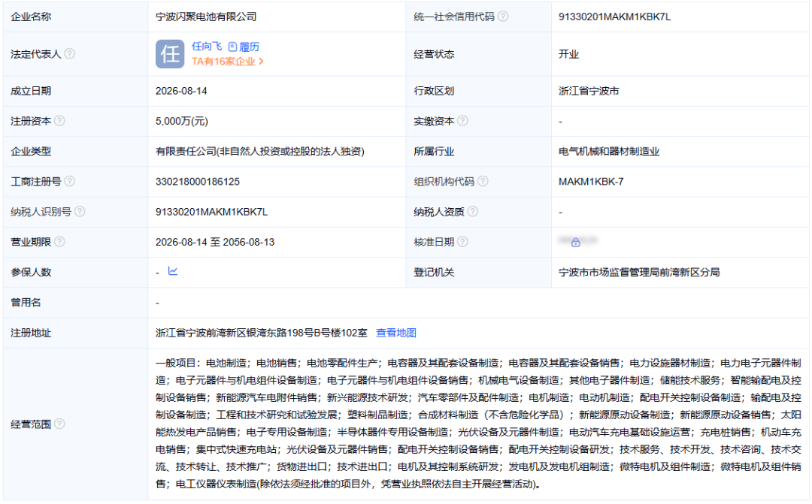
Task: Click the lock icon in 核准日期 value
Action: (575, 242)
